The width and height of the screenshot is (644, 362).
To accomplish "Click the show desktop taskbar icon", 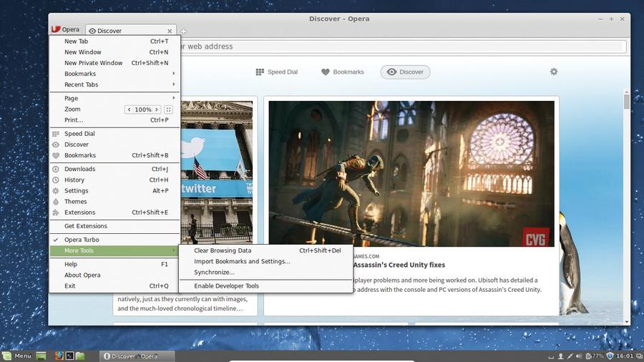I will pos(41,356).
